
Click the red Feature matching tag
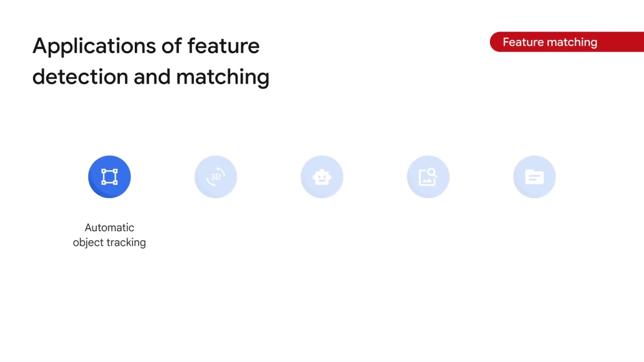(567, 42)
